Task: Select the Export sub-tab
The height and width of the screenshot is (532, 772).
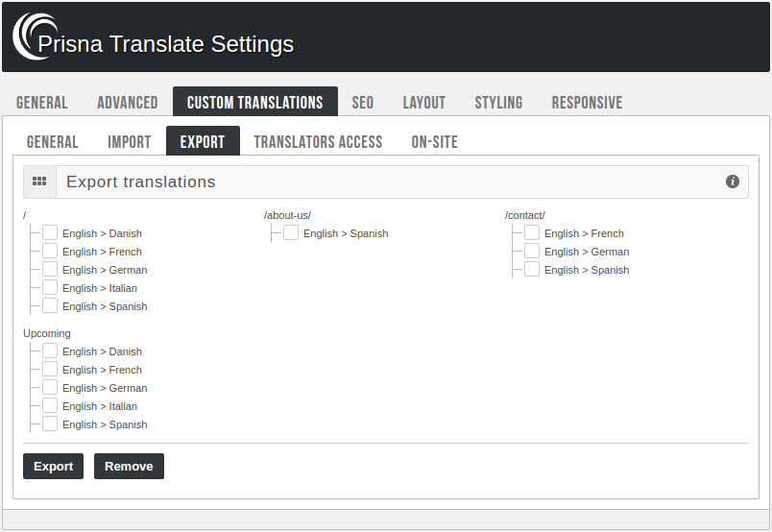Action: click(x=203, y=141)
